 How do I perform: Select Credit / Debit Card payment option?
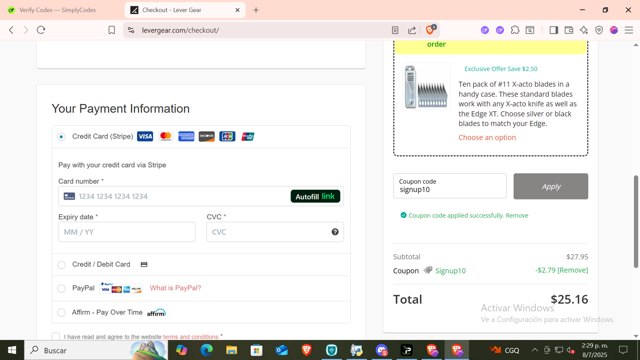[x=61, y=265]
